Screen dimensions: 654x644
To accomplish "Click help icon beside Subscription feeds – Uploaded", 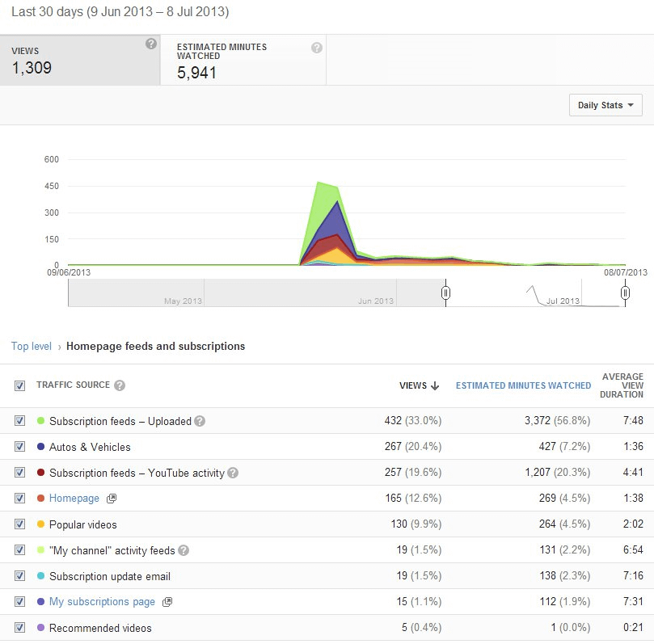I will 200,421.
